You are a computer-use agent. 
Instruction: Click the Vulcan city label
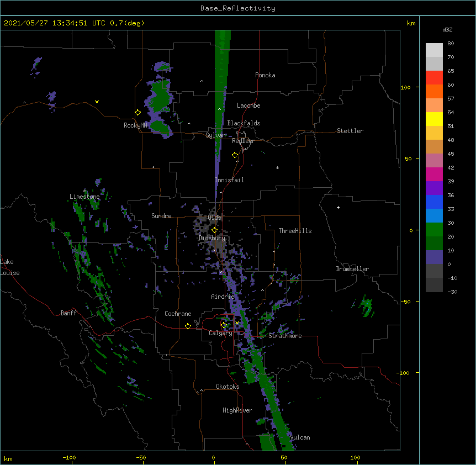coord(300,437)
